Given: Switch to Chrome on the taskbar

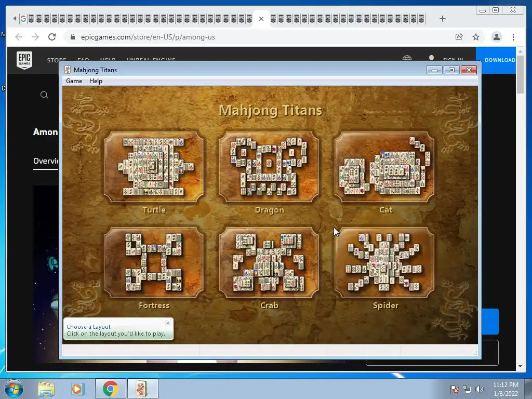Looking at the screenshot, I should tap(110, 389).
